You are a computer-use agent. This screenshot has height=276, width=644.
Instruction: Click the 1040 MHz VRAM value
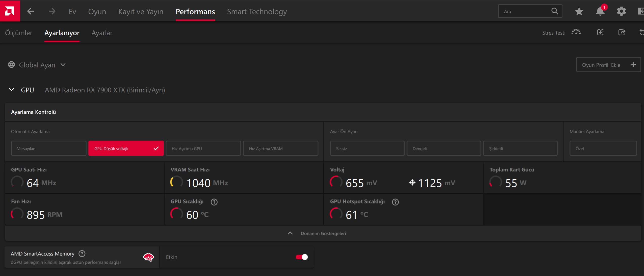point(207,183)
